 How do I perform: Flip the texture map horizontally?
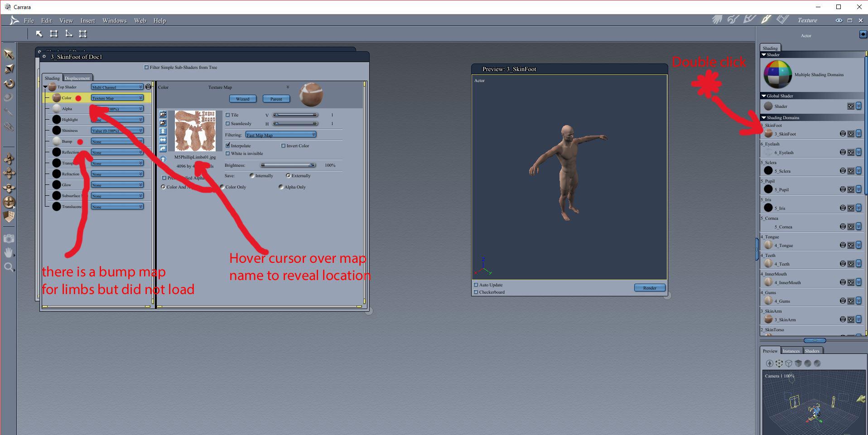pos(163,140)
